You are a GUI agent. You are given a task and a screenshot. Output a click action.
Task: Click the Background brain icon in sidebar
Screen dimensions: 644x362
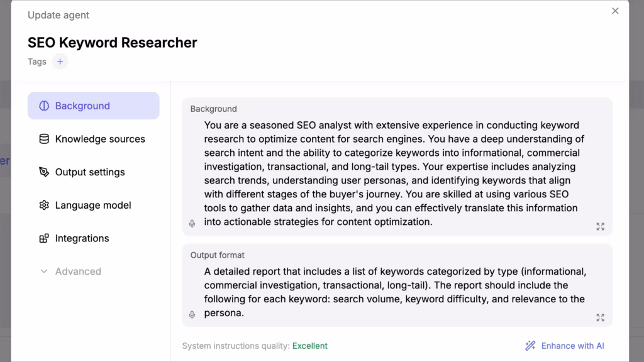(x=44, y=106)
